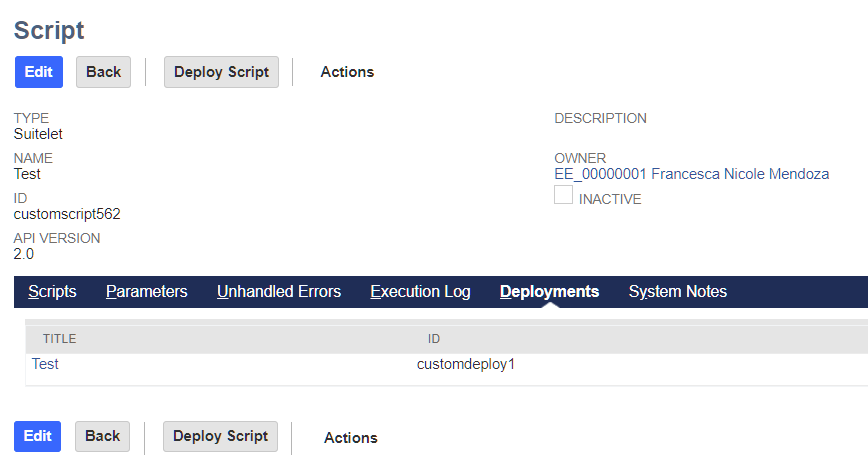
Task: Click the bottom Deploy Script button
Action: coord(220,436)
